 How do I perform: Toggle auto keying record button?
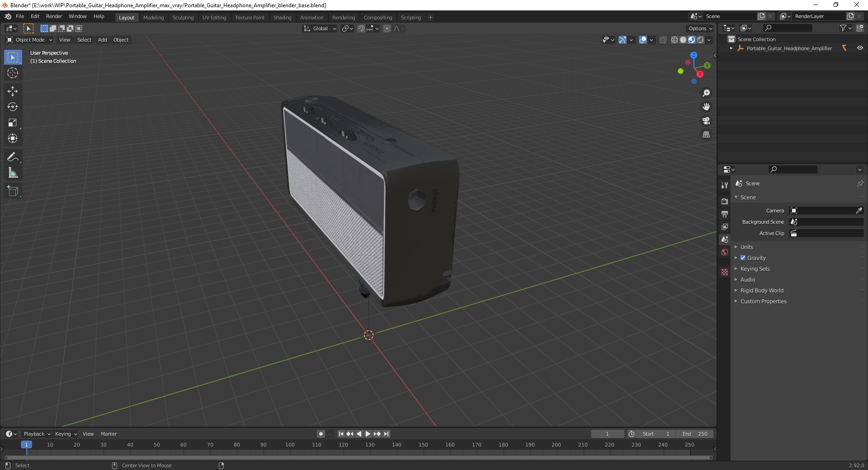click(321, 434)
